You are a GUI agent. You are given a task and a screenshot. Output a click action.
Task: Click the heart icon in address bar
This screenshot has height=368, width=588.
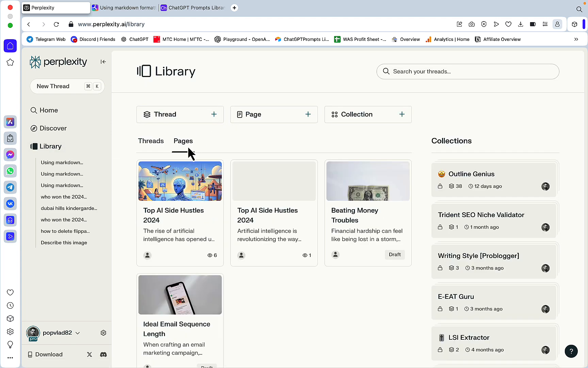coord(508,24)
